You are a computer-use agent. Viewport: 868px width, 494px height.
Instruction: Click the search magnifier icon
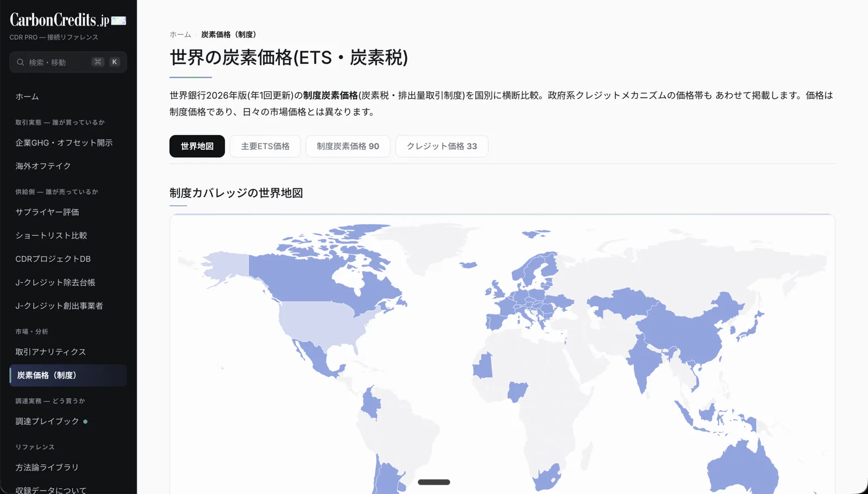coord(20,62)
